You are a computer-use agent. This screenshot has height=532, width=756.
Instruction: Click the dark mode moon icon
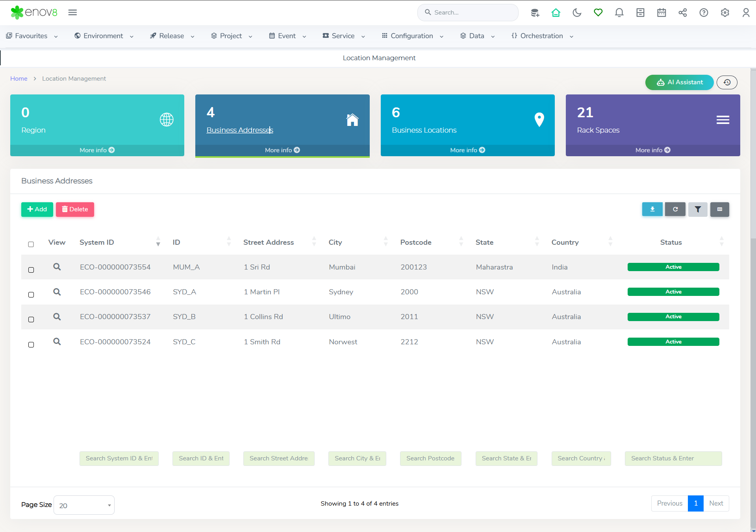577,13
